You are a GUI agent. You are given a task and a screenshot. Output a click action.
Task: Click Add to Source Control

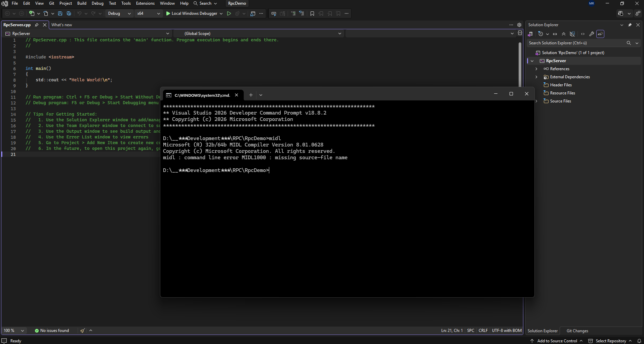click(557, 341)
